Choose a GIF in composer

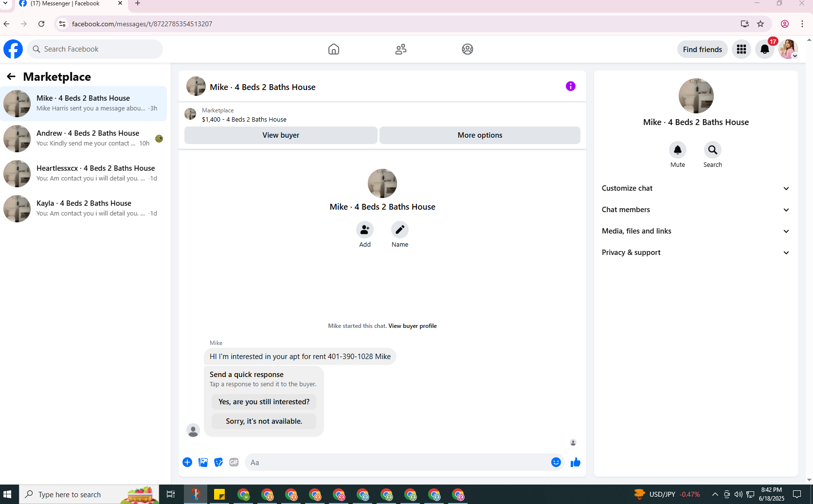coord(234,462)
